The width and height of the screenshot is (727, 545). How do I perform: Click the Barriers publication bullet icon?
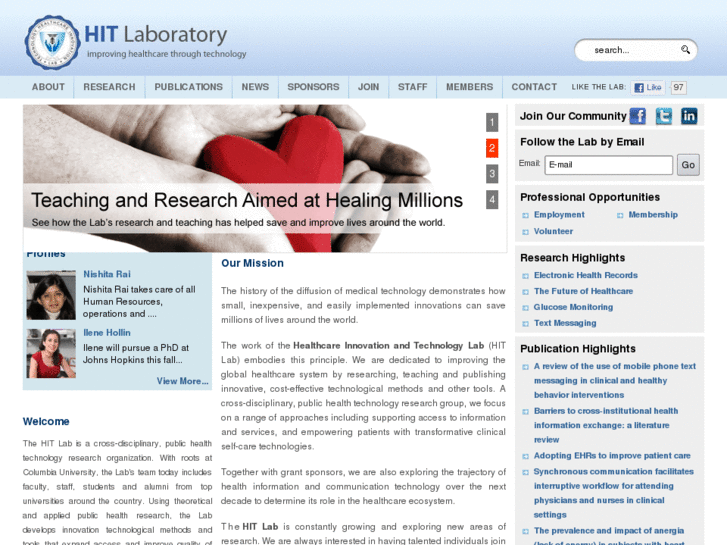point(525,412)
